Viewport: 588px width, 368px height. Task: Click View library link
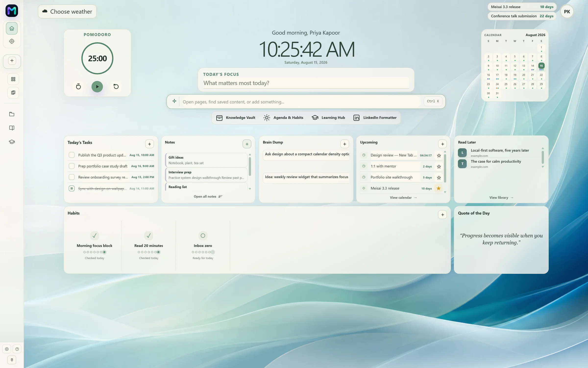(501, 197)
